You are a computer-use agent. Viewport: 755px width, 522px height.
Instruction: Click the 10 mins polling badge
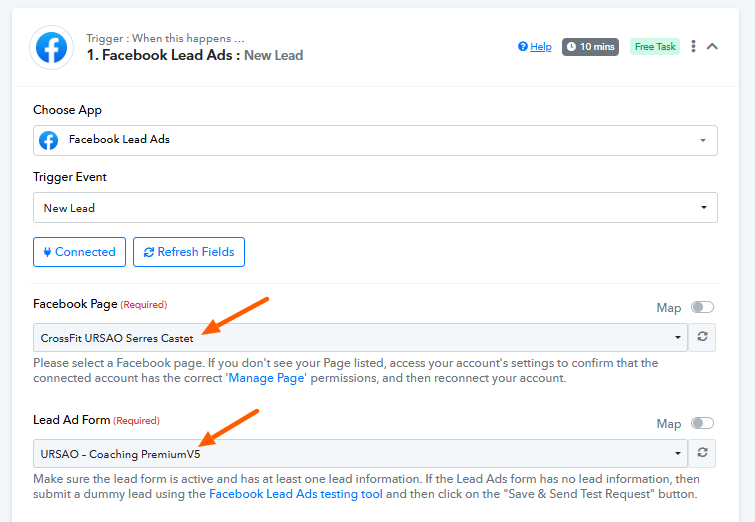[590, 47]
